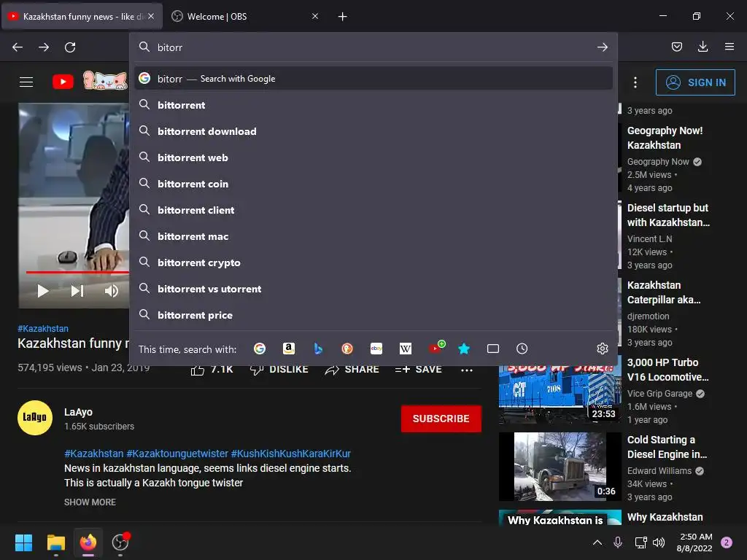Open Cold Starting Diesel Engine thumbnail
747x560 pixels.
coord(560,467)
